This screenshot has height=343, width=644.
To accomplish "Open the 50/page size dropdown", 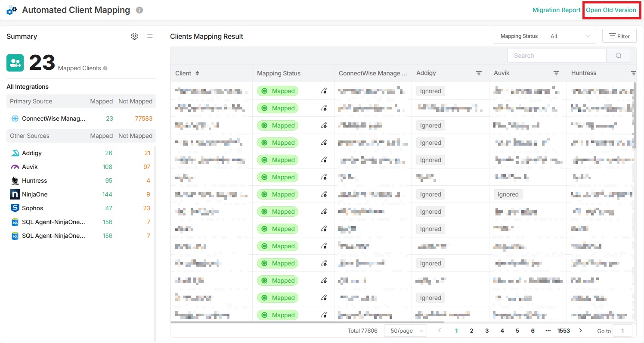I will [x=405, y=331].
